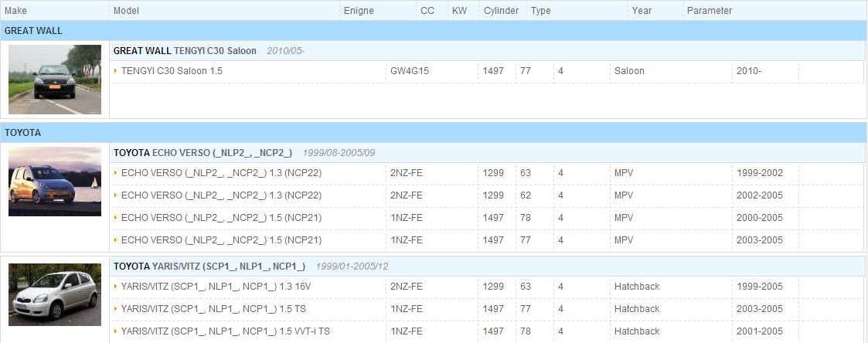Click the 2000-2005 year cell
This screenshot has height=343, width=868.
click(x=760, y=218)
